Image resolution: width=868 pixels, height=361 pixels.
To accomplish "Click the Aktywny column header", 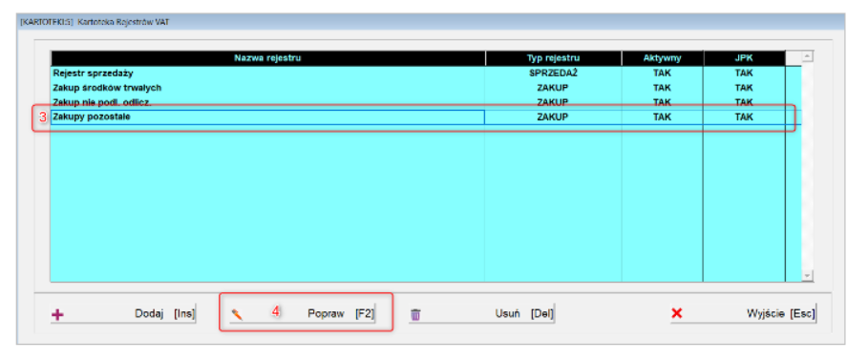I will point(662,58).
